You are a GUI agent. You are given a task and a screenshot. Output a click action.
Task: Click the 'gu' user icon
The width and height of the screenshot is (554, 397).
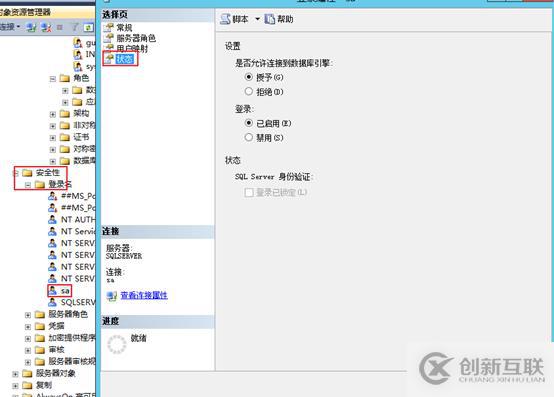pos(78,43)
